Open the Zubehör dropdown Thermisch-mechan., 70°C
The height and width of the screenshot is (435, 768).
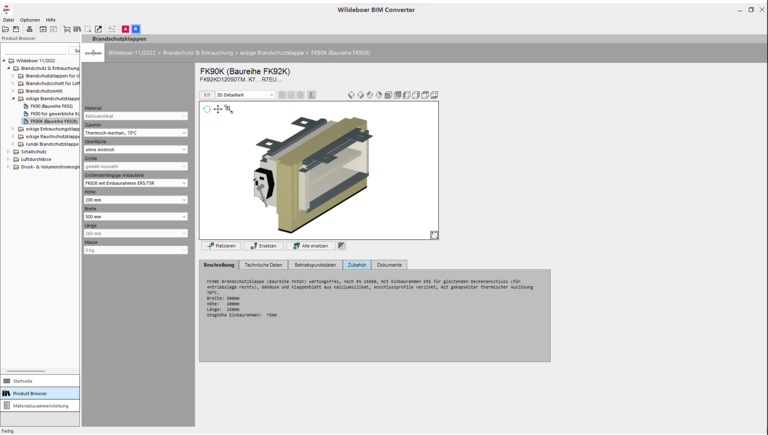[x=136, y=133]
